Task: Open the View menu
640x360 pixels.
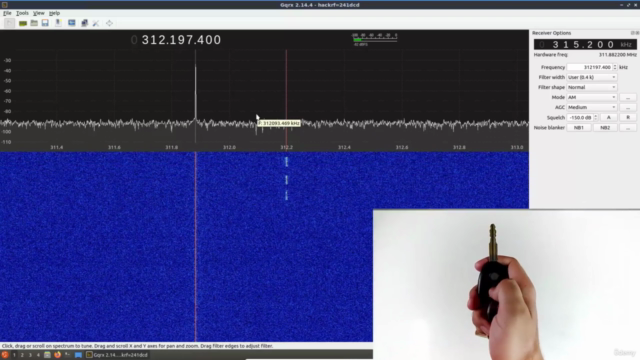Action: tap(39, 13)
